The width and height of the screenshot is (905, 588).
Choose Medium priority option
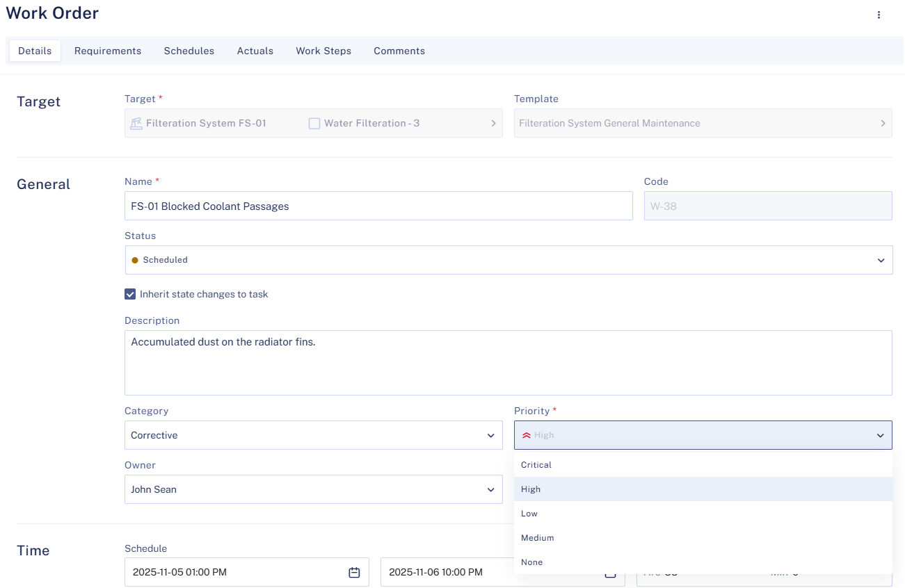(x=537, y=538)
